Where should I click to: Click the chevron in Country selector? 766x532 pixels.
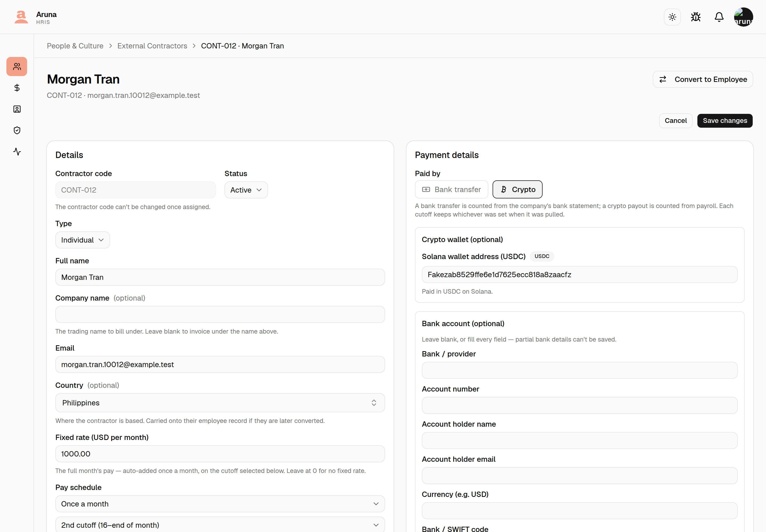(374, 403)
